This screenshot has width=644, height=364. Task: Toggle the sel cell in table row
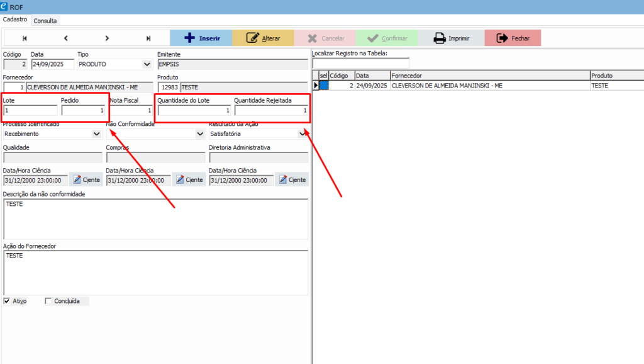pos(324,85)
